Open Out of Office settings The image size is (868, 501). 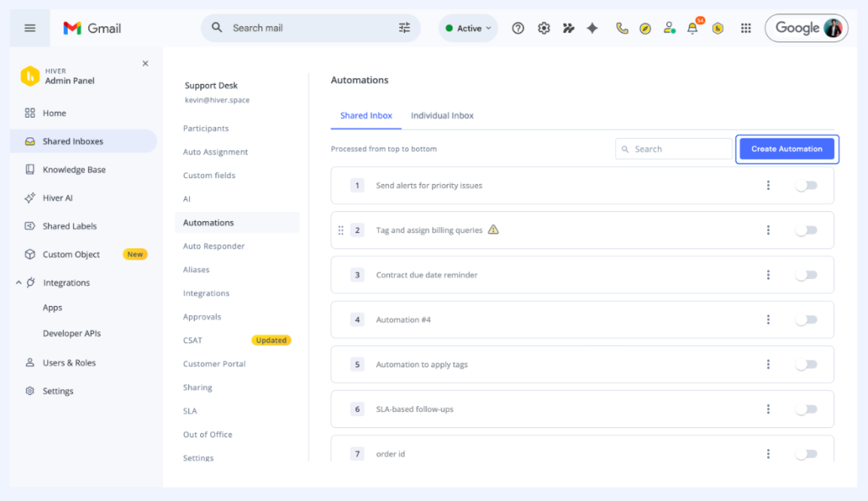pyautogui.click(x=208, y=435)
